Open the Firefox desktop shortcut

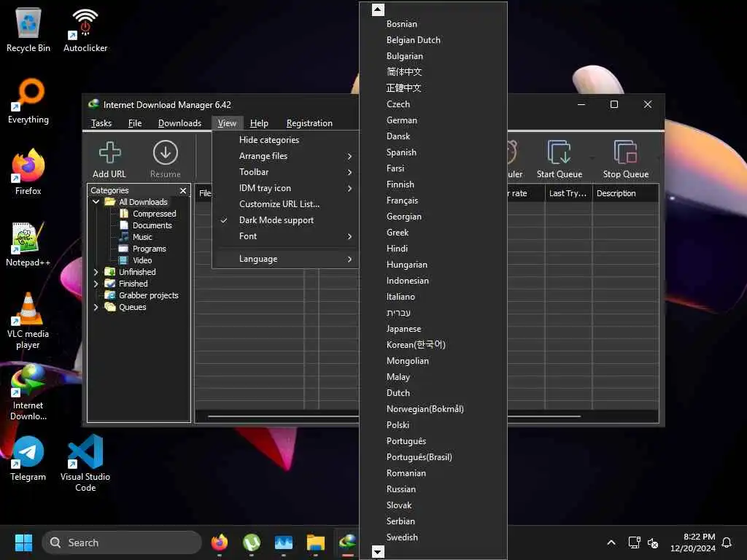(x=28, y=172)
